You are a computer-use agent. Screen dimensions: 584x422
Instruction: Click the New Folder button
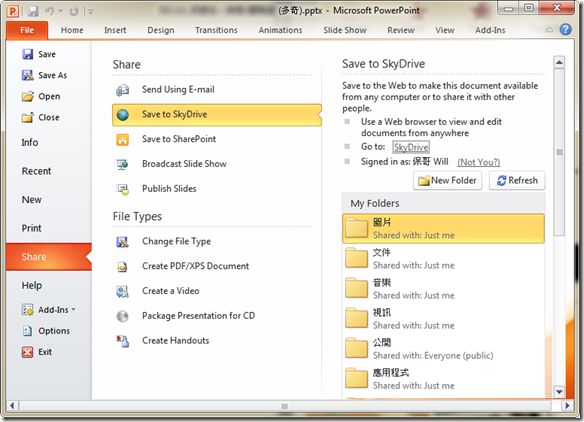(x=447, y=181)
